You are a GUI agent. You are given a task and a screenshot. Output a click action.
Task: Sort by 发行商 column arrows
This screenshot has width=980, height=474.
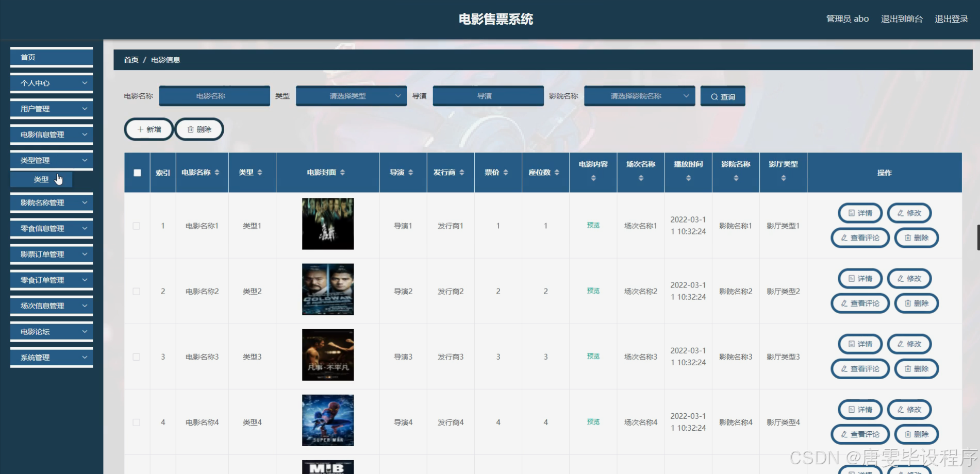click(462, 173)
